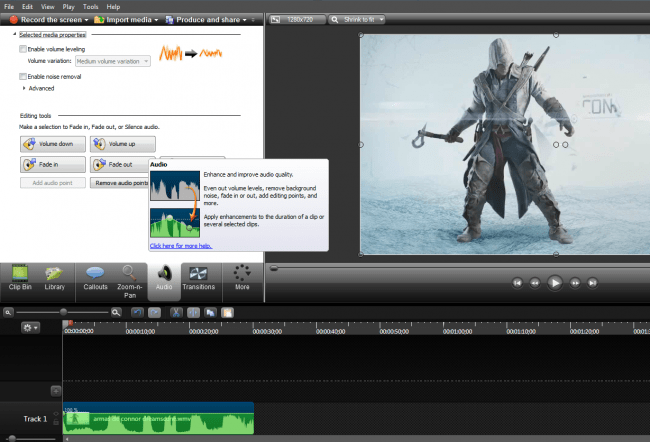Open the Volume variation dropdown

tap(113, 61)
